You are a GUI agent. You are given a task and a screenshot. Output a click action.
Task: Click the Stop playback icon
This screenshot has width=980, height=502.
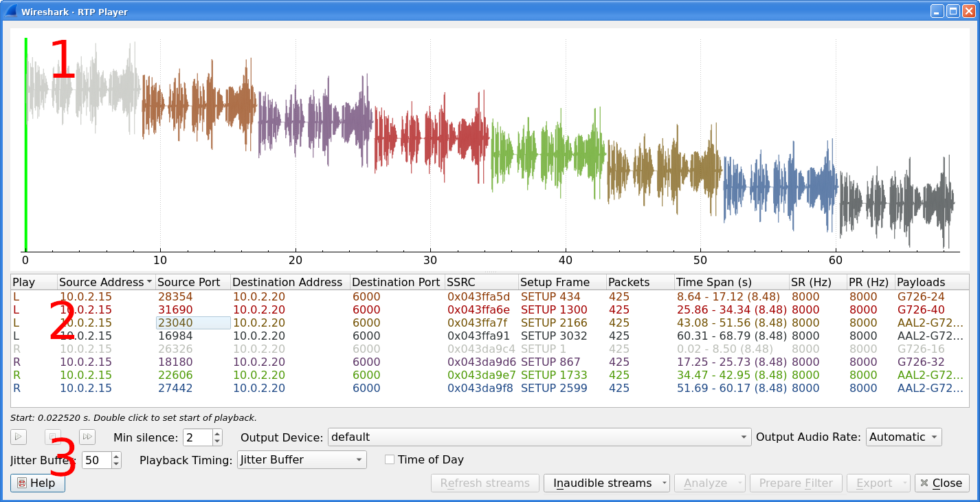click(52, 437)
